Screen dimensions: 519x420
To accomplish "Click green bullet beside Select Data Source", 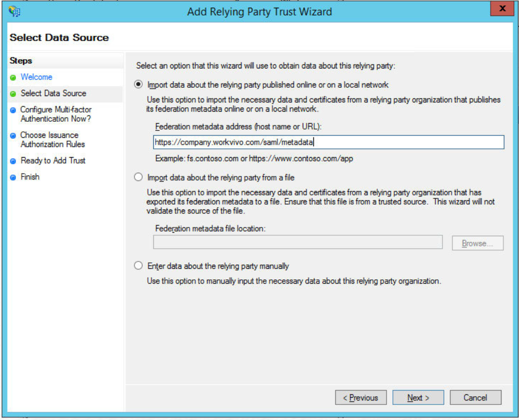I will coord(13,94).
